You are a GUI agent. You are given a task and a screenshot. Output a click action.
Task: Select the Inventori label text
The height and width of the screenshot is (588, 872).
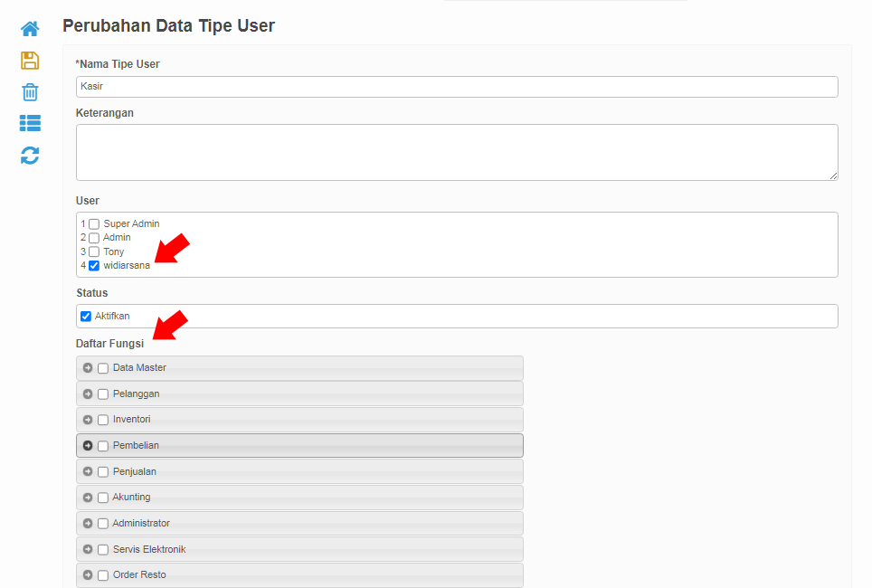coord(132,420)
